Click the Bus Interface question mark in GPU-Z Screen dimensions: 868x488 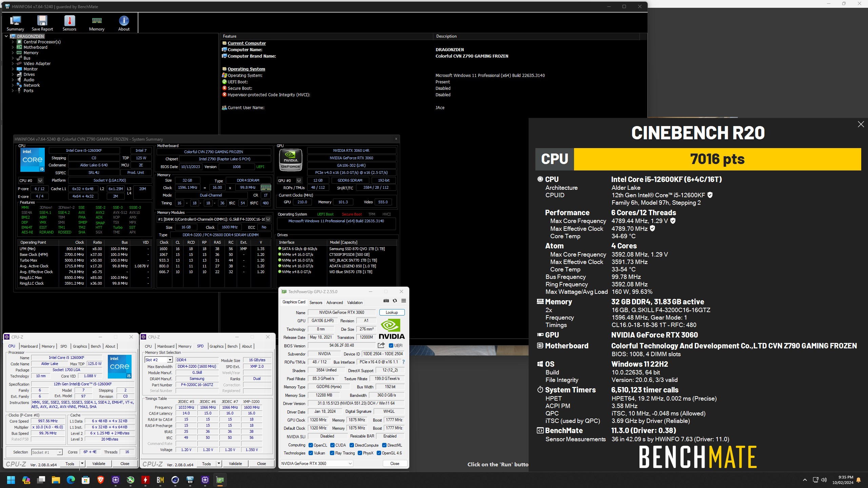tap(403, 362)
